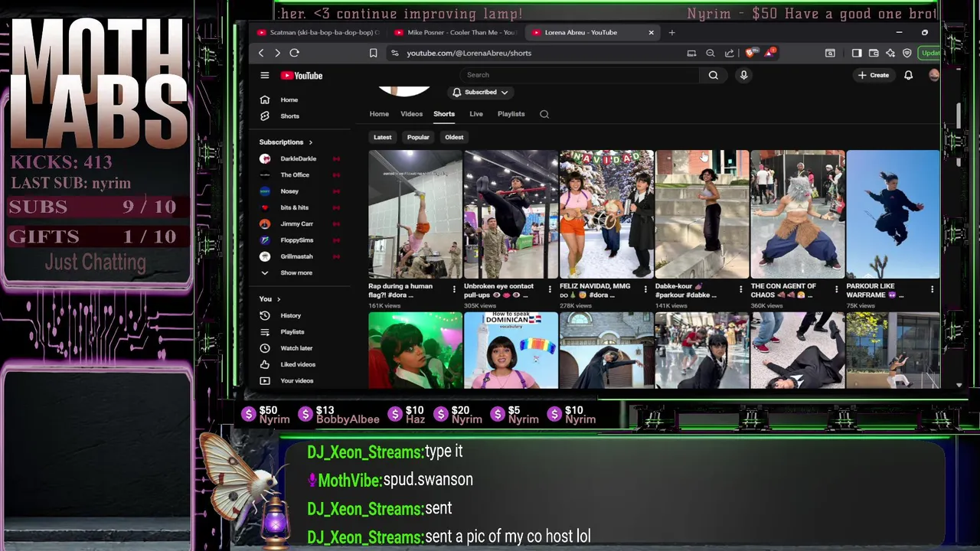
Task: Sort shorts by Oldest
Action: pyautogui.click(x=454, y=137)
